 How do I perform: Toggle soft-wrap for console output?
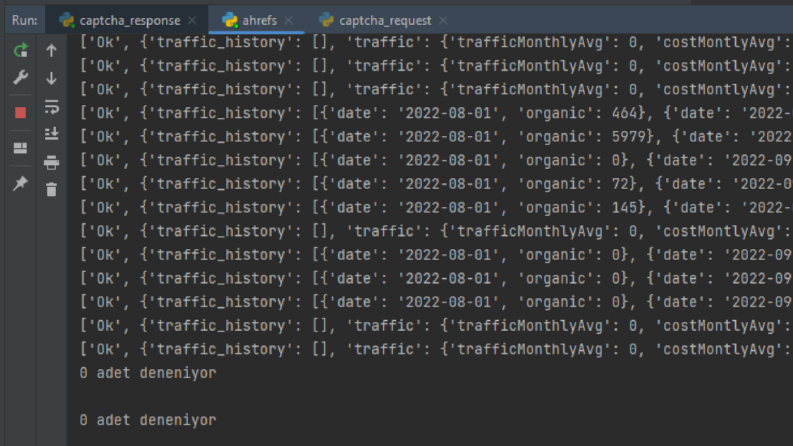(x=51, y=107)
